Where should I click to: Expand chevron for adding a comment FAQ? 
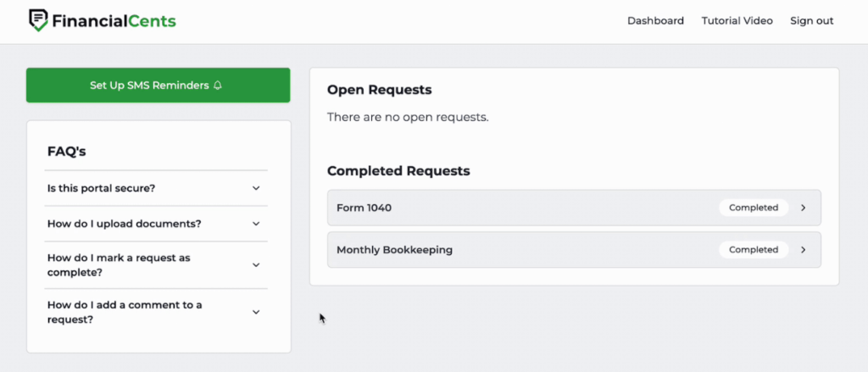click(256, 312)
